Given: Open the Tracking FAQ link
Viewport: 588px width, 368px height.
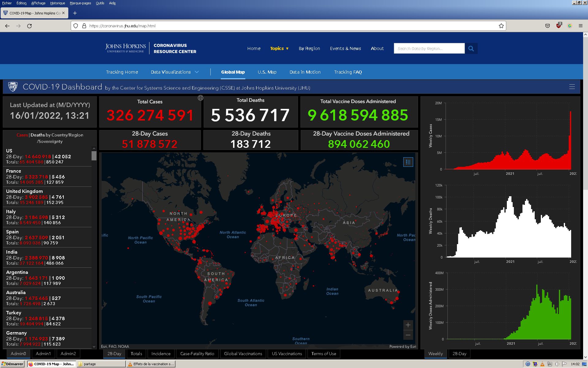Looking at the screenshot, I should tap(348, 72).
